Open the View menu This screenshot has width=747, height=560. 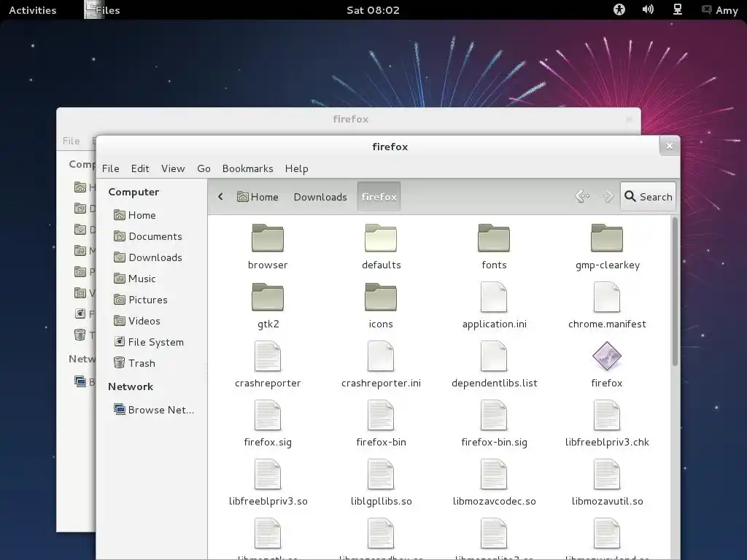(173, 168)
